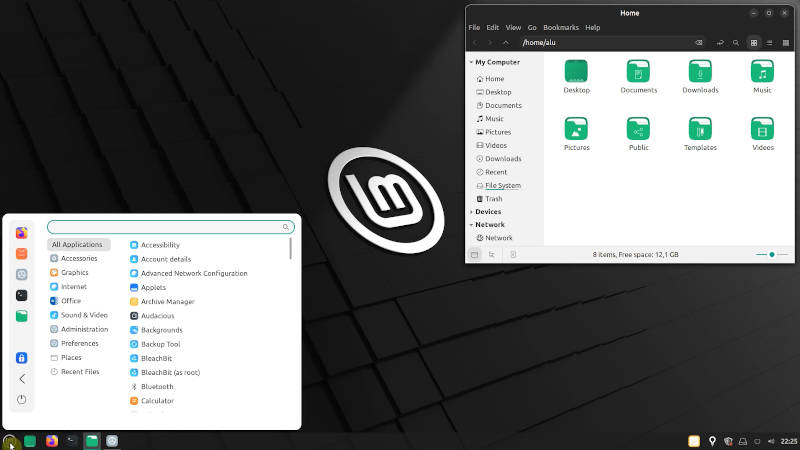Viewport: 800px width, 450px height.
Task: Click the search magnifier in the menu search box
Action: (286, 227)
